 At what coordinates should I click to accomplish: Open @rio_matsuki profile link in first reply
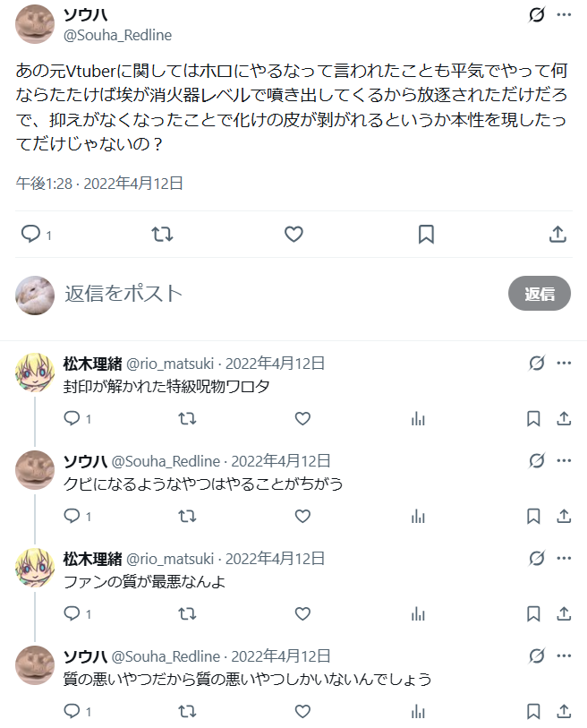tap(170, 363)
